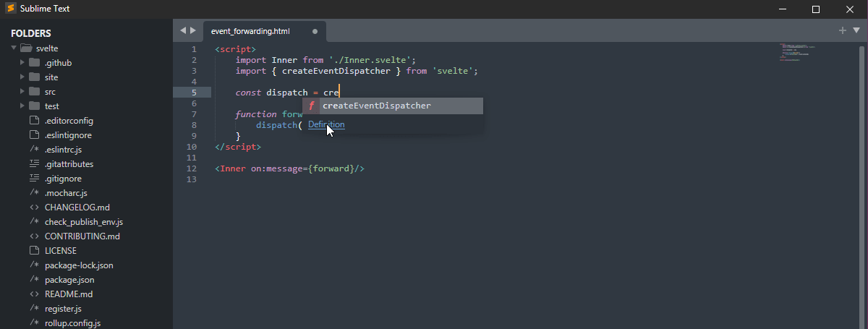The width and height of the screenshot is (868, 329).
Task: Click the .eslintignore file icon
Action: 34,134
